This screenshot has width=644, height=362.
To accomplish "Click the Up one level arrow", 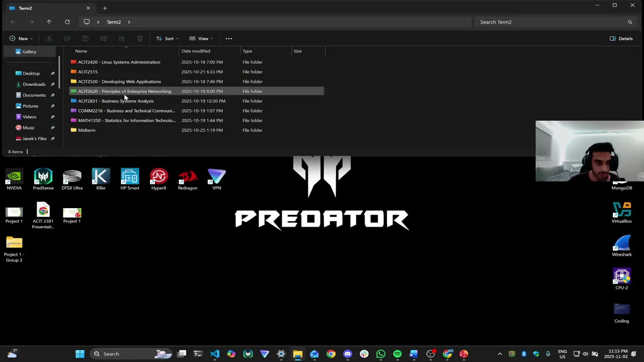I will 49,22.
